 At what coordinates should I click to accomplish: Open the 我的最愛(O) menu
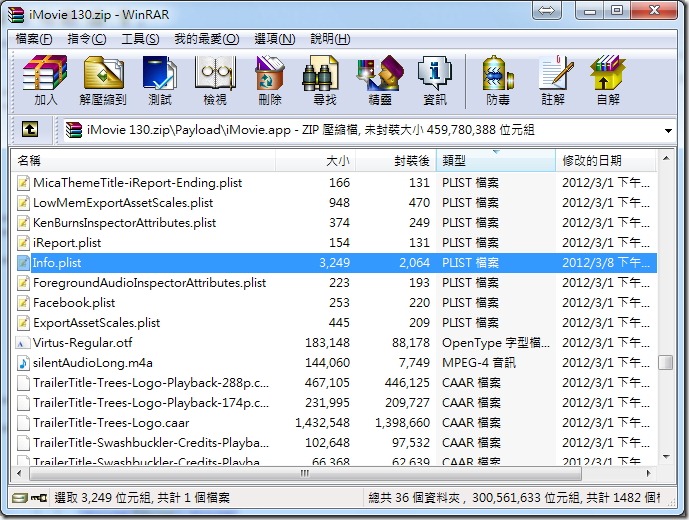207,39
